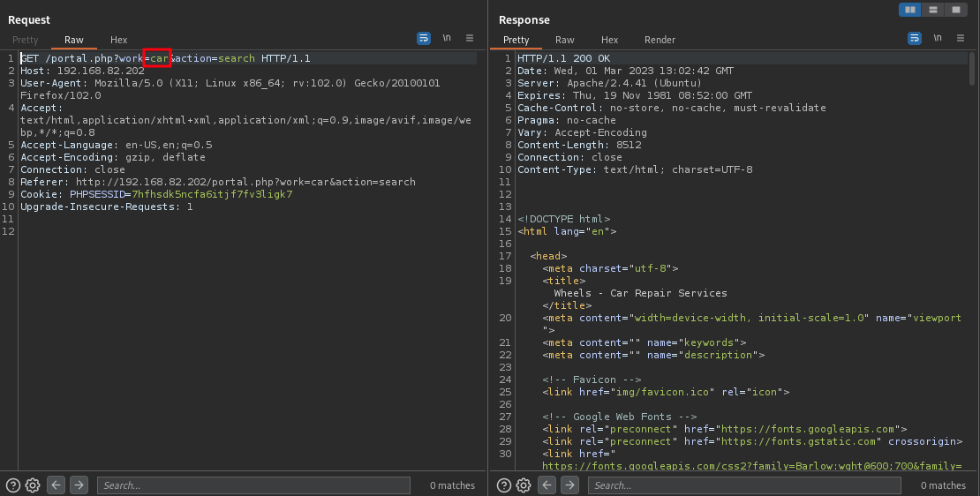Click 'HTTP/1.1 200 OK' status line

564,58
